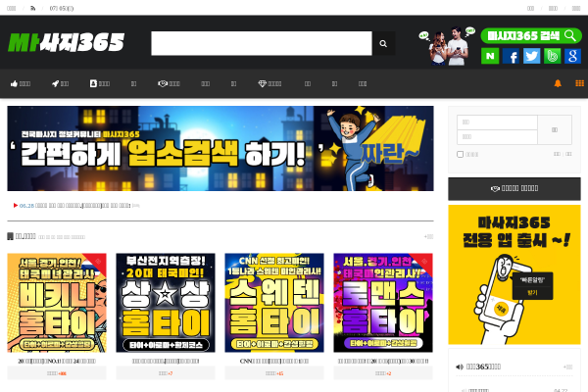Focus the login password input field
The height and width of the screenshot is (392, 588).
coord(497,137)
